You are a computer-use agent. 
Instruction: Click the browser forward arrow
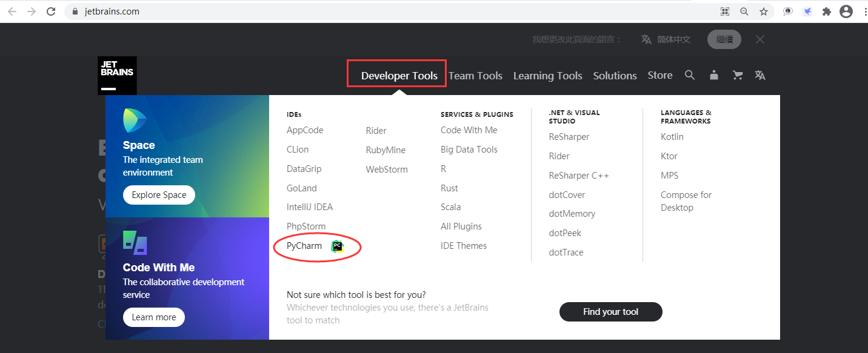32,12
